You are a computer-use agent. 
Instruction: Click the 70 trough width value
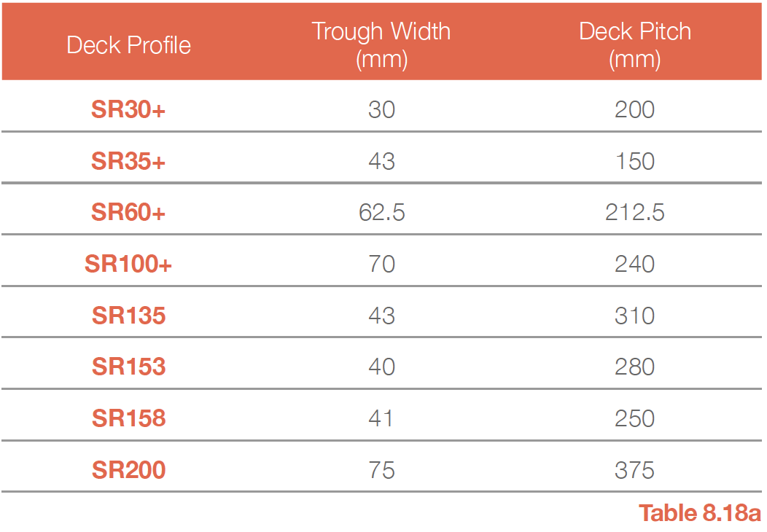381,264
